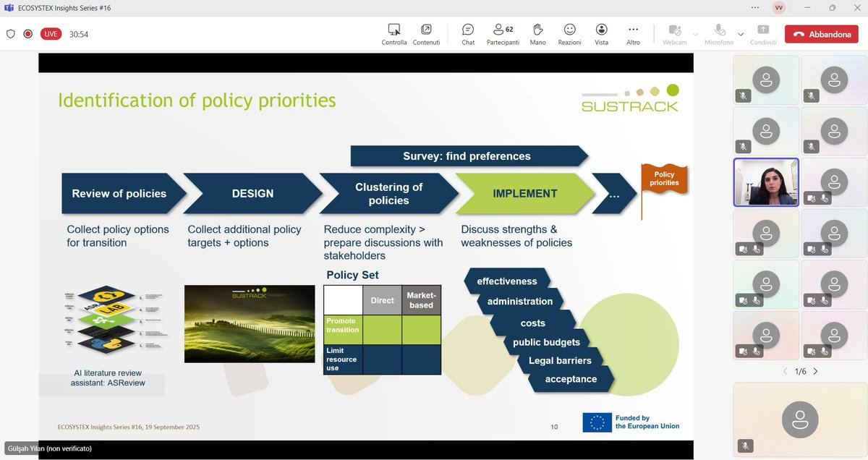
Task: Click the Direct column header in Policy Set
Action: coord(382,300)
